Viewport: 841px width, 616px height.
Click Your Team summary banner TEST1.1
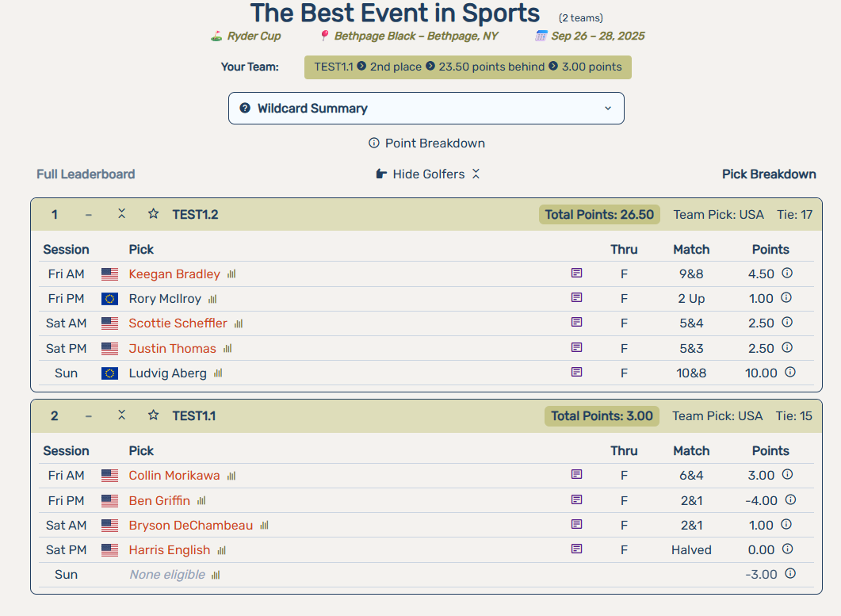468,67
